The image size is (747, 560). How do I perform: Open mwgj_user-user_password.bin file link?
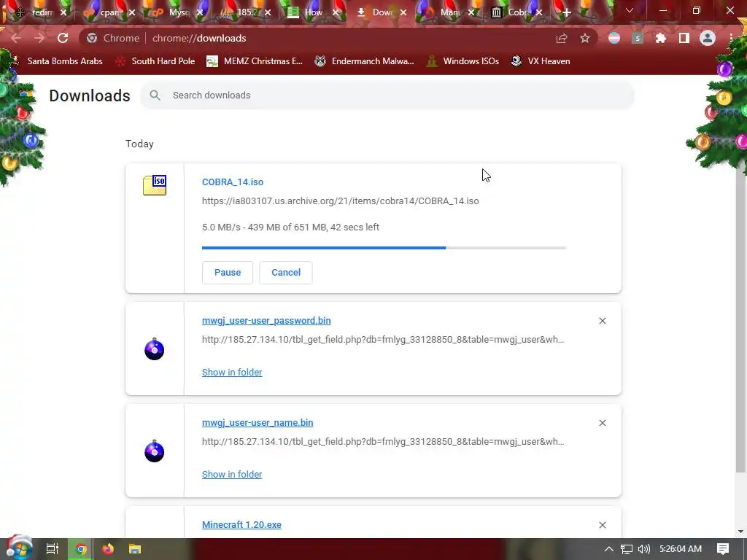(x=266, y=321)
